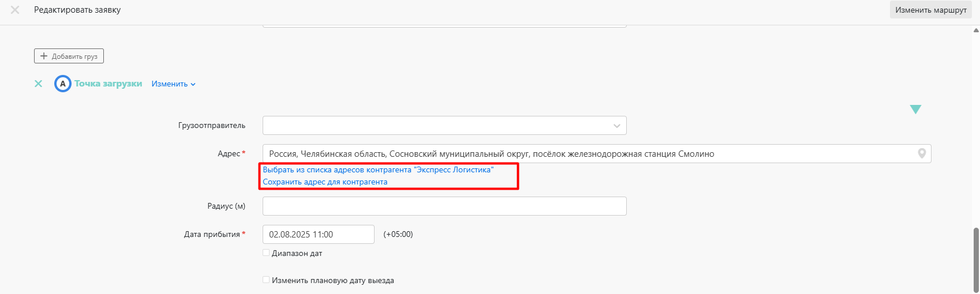
Task: Open list of addresses for Экспресс Логистика
Action: click(x=378, y=170)
